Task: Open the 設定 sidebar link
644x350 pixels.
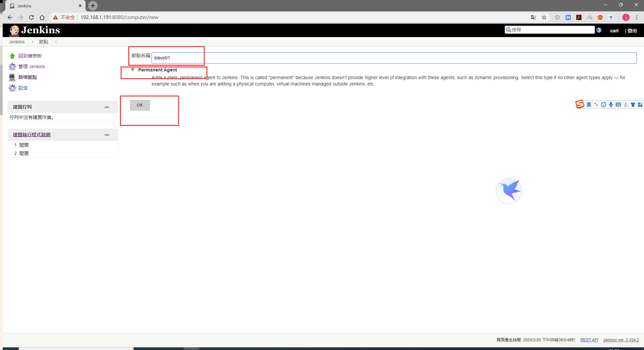Action: pyautogui.click(x=23, y=88)
